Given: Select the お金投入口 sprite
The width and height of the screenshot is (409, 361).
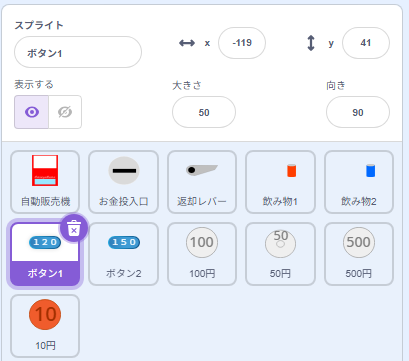Looking at the screenshot, I should [123, 182].
